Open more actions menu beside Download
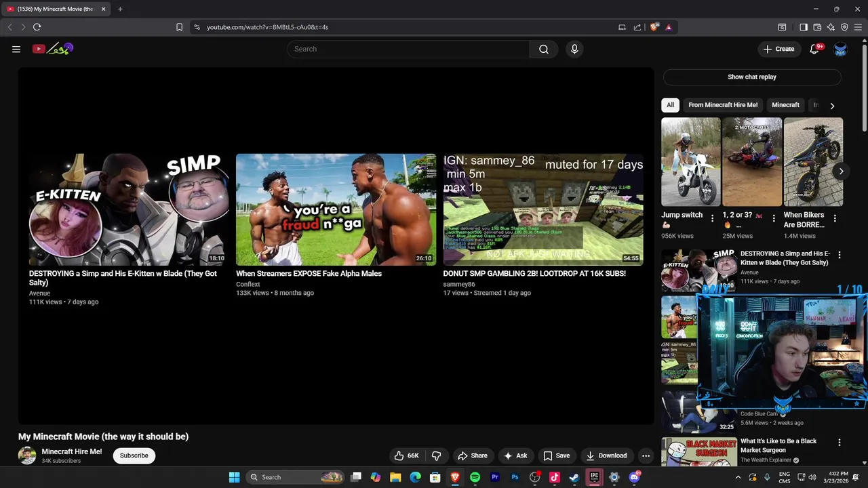 [646, 455]
